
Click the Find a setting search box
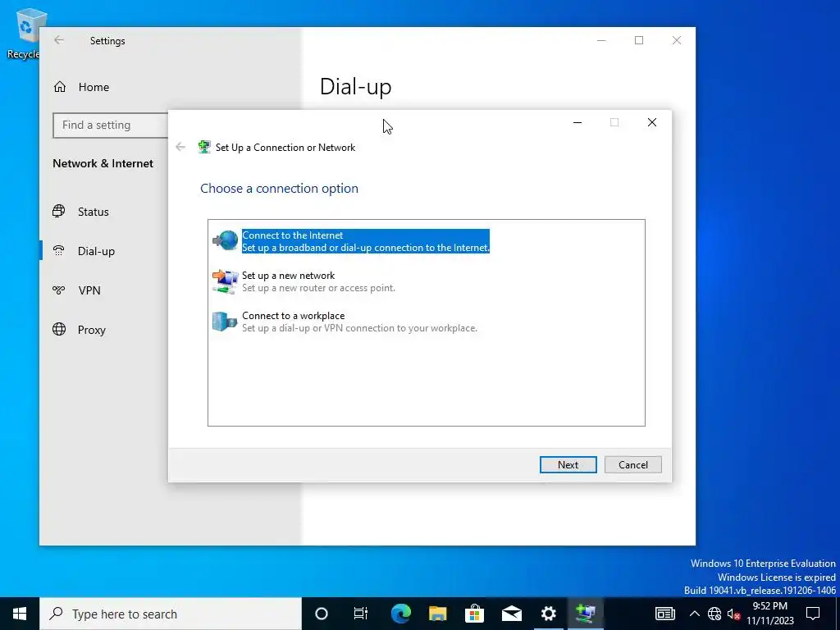(x=111, y=125)
